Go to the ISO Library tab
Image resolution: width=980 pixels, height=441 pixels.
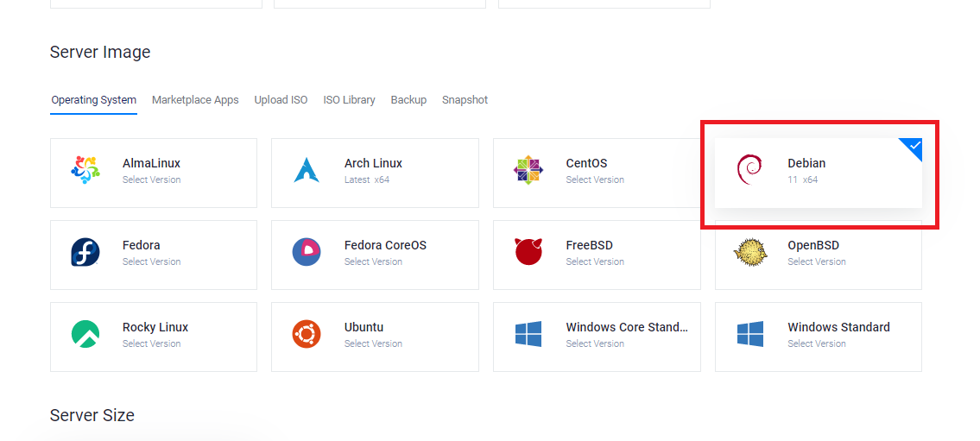pos(349,100)
